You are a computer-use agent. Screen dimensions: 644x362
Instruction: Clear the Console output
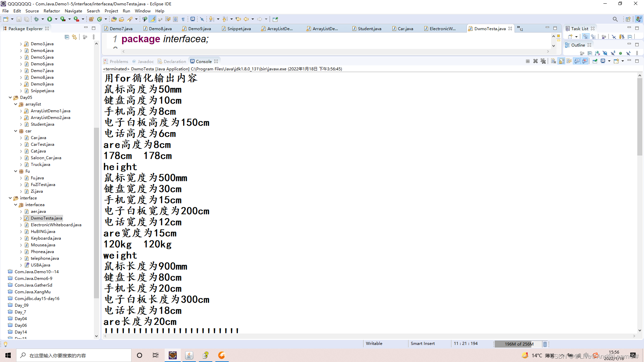click(553, 61)
